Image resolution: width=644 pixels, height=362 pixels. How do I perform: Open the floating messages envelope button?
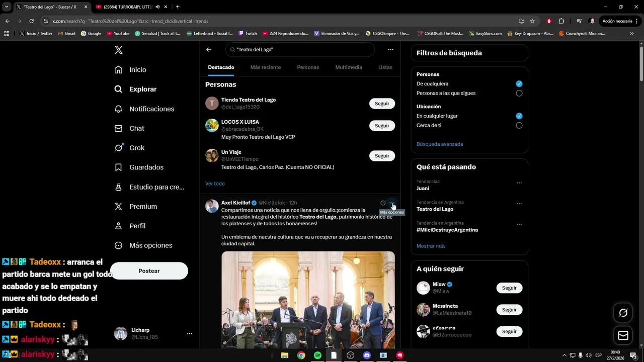[x=623, y=335]
